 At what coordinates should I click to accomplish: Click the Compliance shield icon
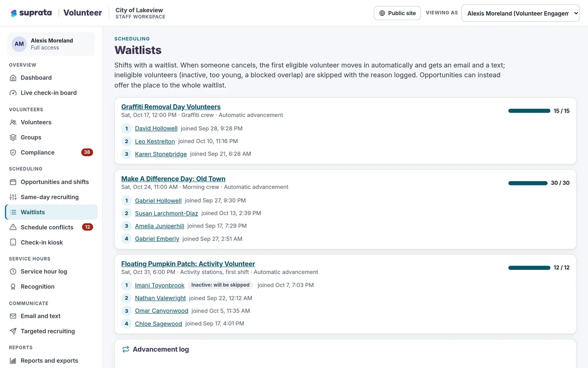pos(13,153)
